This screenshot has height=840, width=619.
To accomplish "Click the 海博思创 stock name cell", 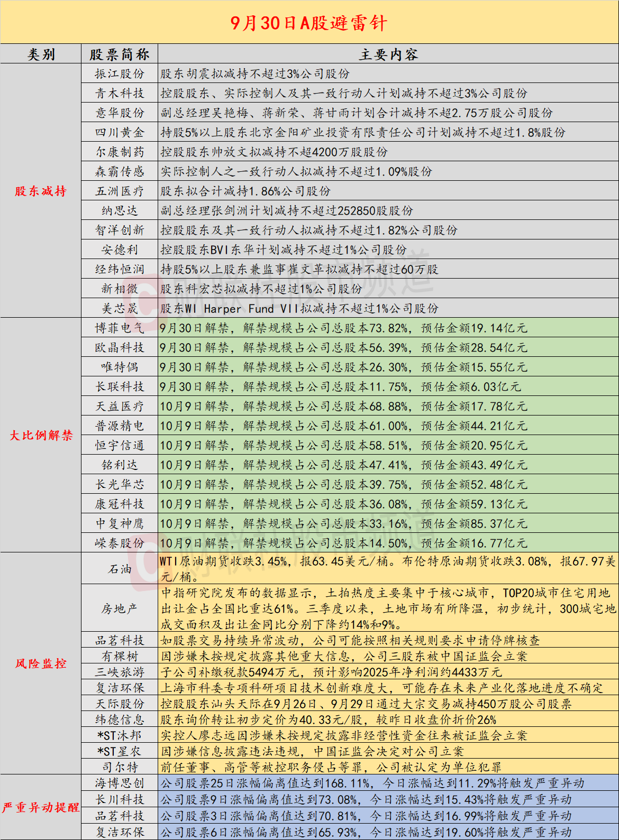I will [120, 783].
